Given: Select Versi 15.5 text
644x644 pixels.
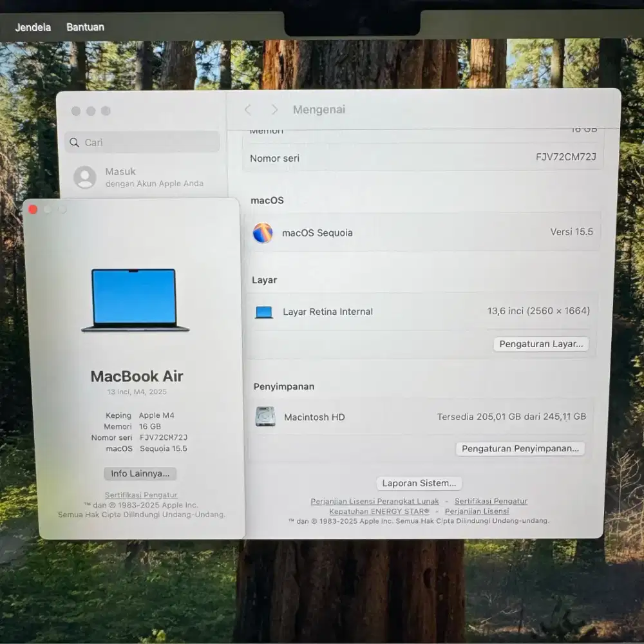Looking at the screenshot, I should pyautogui.click(x=571, y=232).
